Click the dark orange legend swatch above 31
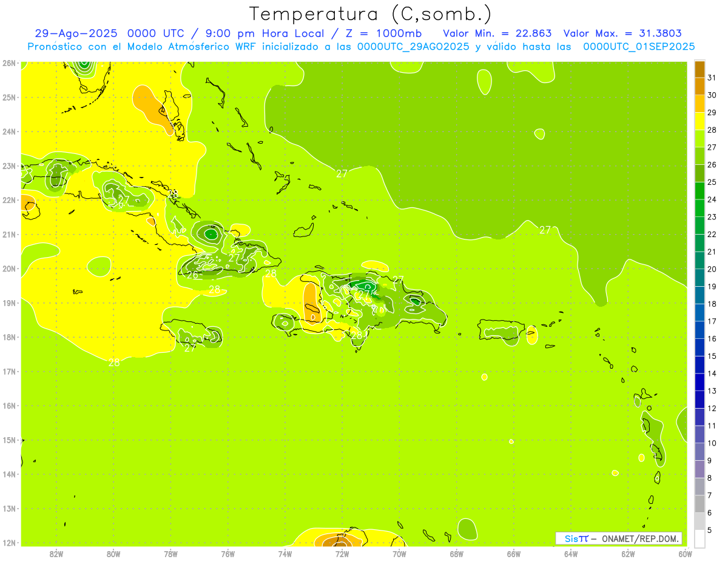Image resolution: width=728 pixels, height=562 pixels. coord(699,70)
